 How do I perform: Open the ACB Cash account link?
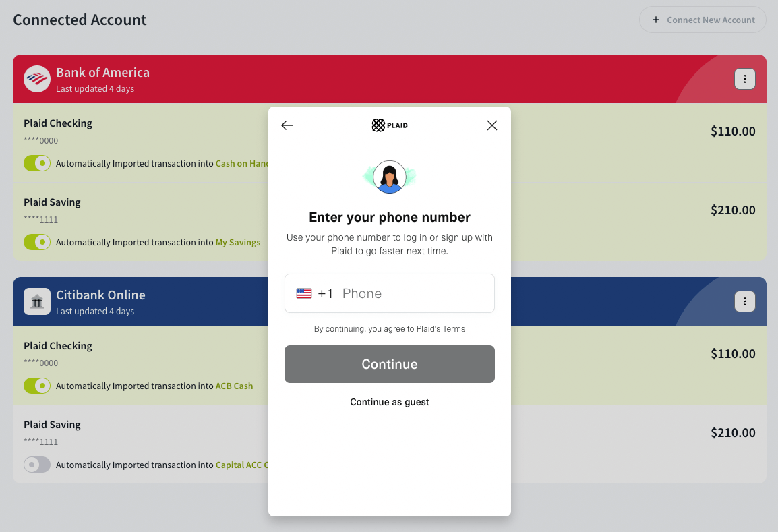[x=234, y=386]
